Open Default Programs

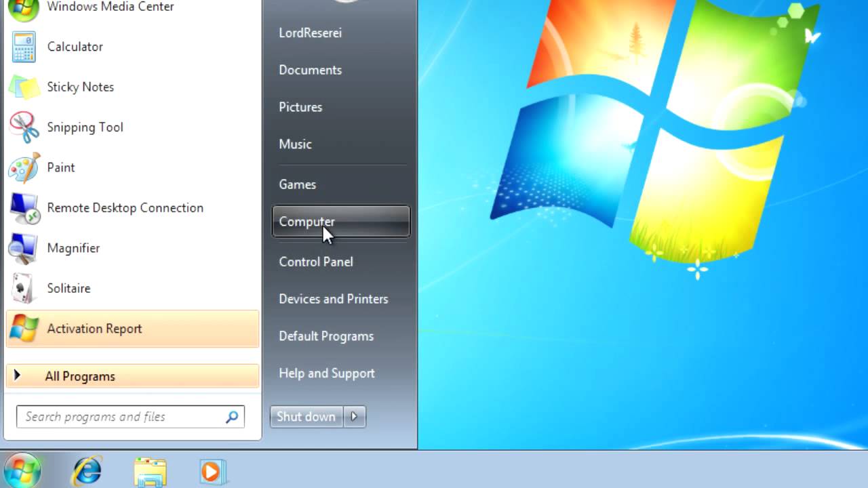point(326,336)
